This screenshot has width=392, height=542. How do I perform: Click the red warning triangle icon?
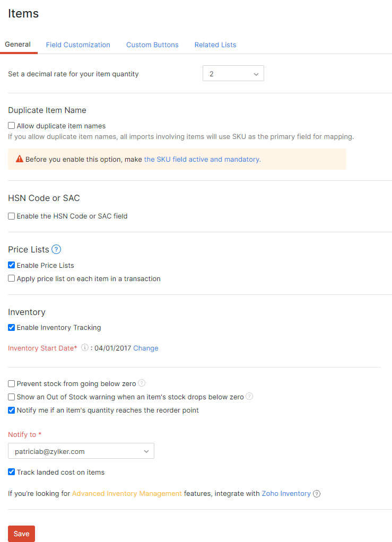[x=20, y=159]
